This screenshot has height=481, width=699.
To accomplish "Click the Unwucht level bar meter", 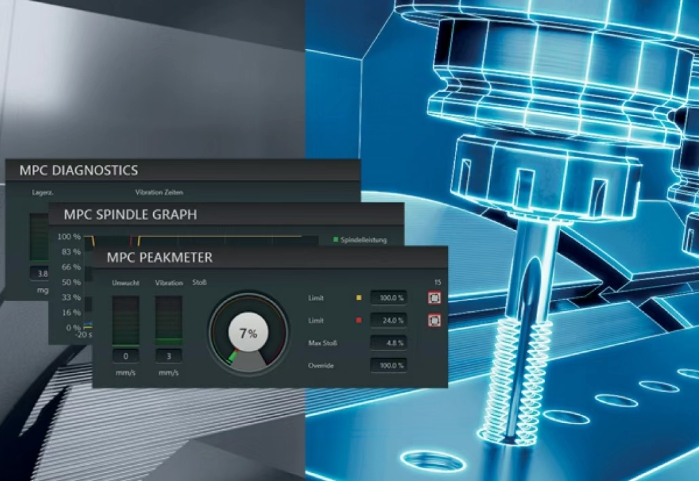I will tap(125, 321).
